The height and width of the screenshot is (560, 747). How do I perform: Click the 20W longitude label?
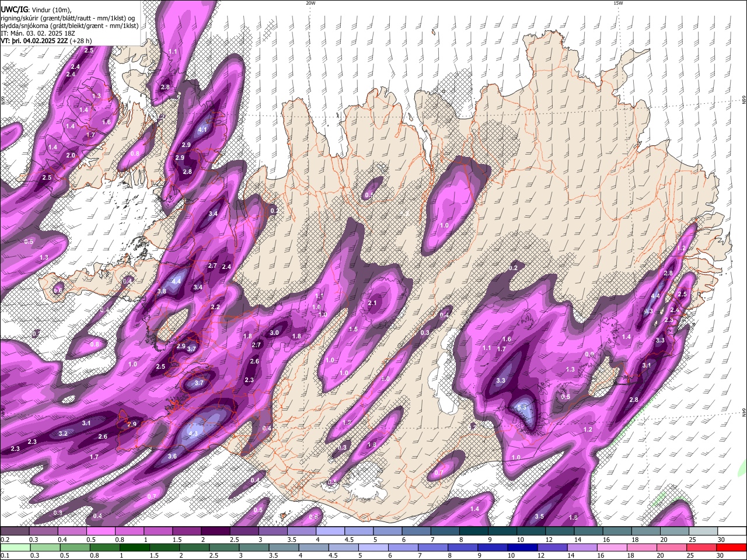(310, 3)
